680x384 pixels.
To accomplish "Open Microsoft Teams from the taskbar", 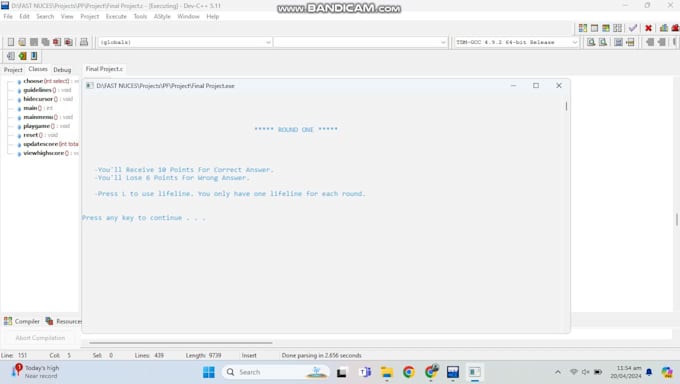I will (364, 372).
